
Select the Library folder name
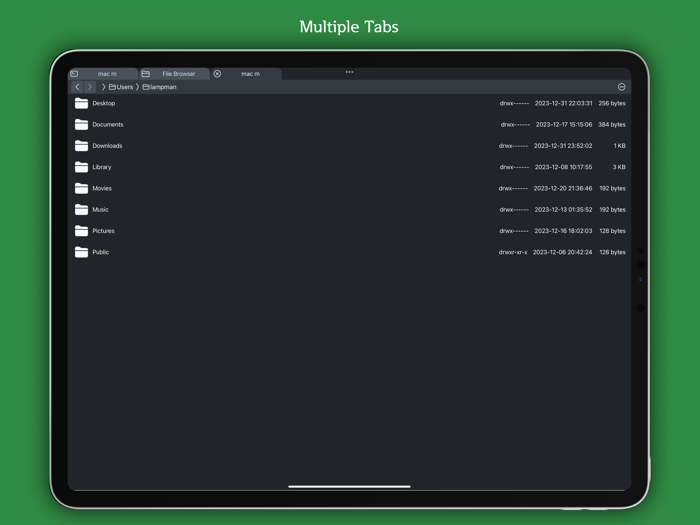click(102, 167)
